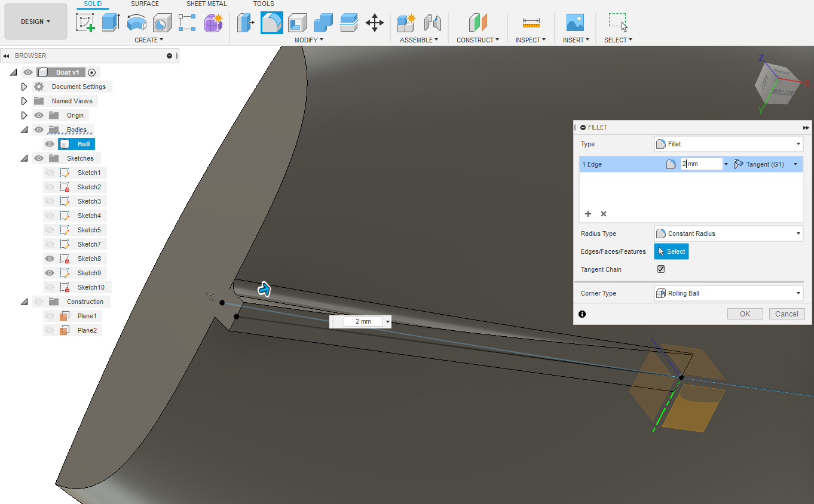Switch to the TOOLS tab
This screenshot has height=504, width=814.
(x=264, y=4)
